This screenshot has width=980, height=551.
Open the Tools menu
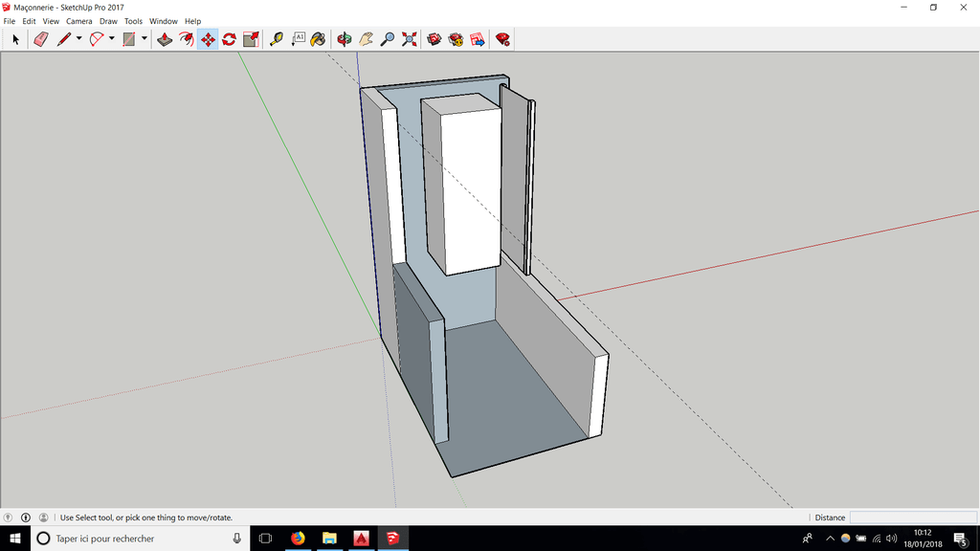click(133, 21)
